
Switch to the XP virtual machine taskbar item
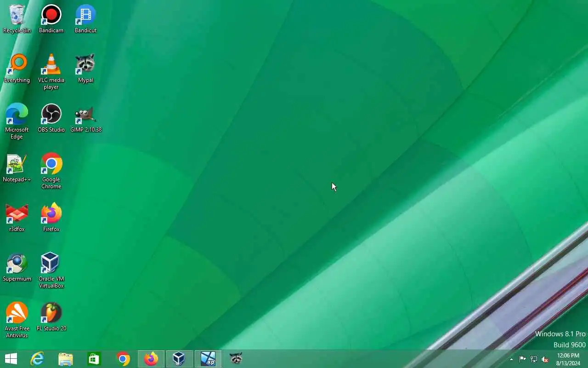208,359
